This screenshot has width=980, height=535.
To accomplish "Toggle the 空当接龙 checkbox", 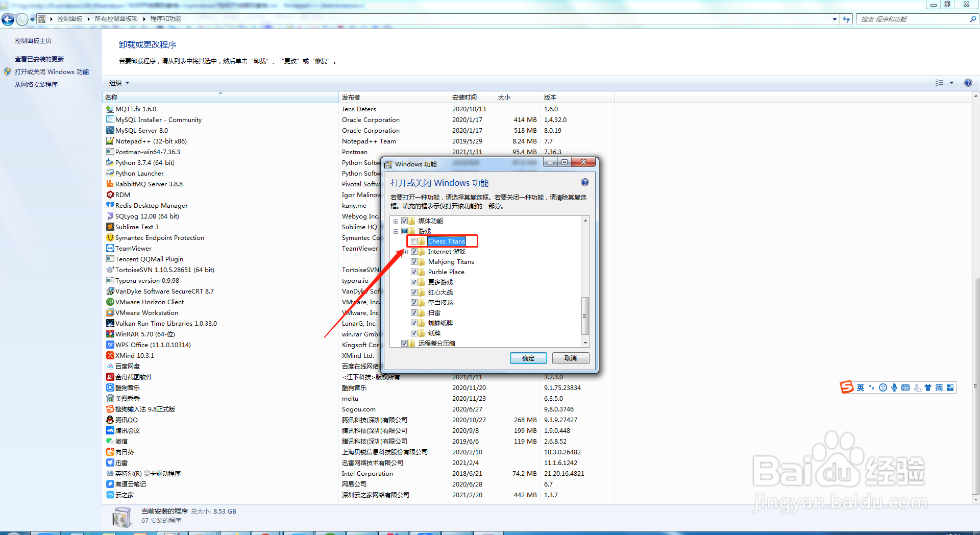I will 414,303.
